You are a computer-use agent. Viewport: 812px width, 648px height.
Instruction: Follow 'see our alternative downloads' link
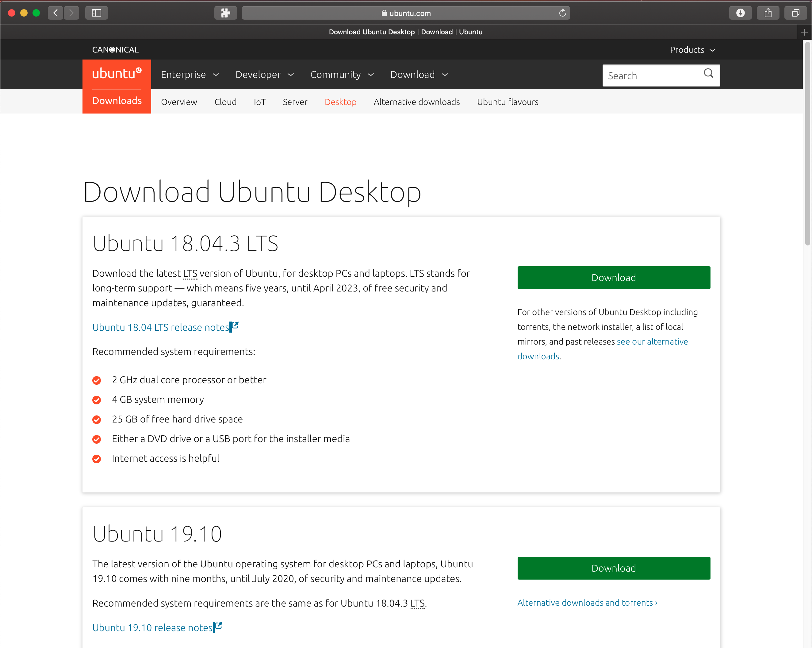(x=652, y=341)
